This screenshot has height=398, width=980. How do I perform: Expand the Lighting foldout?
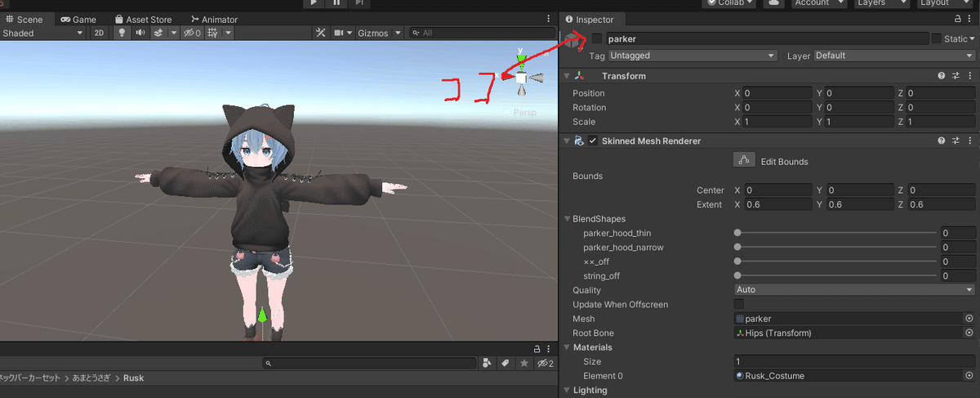click(568, 390)
